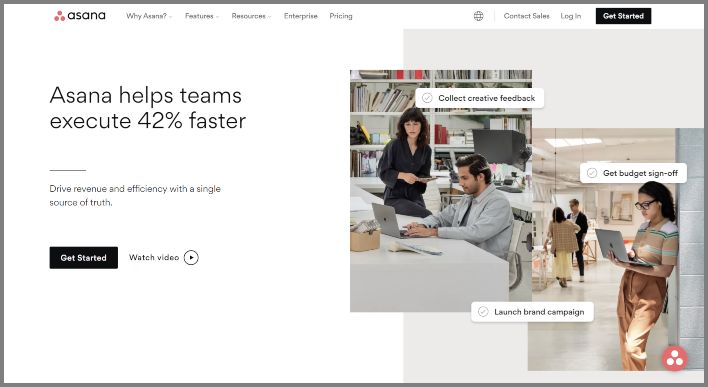This screenshot has width=708, height=387.
Task: Check the Launch brand campaign circle
Action: [x=483, y=312]
